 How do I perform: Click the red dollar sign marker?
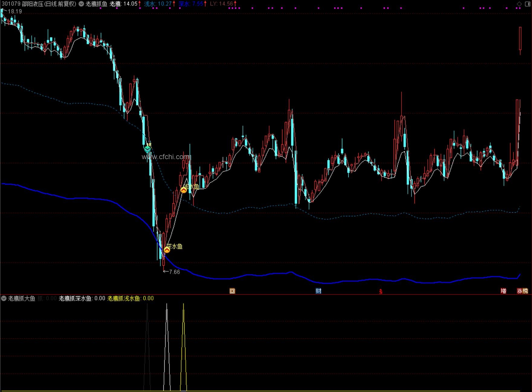click(x=381, y=291)
